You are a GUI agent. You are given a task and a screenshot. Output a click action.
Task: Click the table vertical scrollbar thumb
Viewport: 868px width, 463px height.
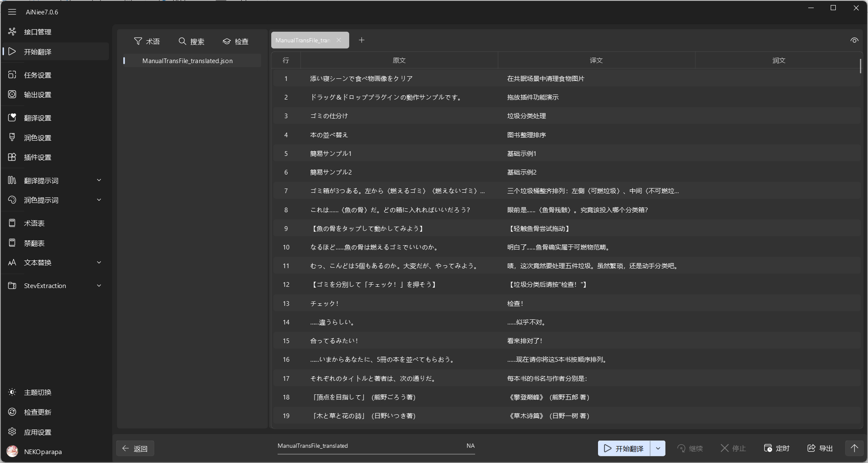[x=860, y=66]
